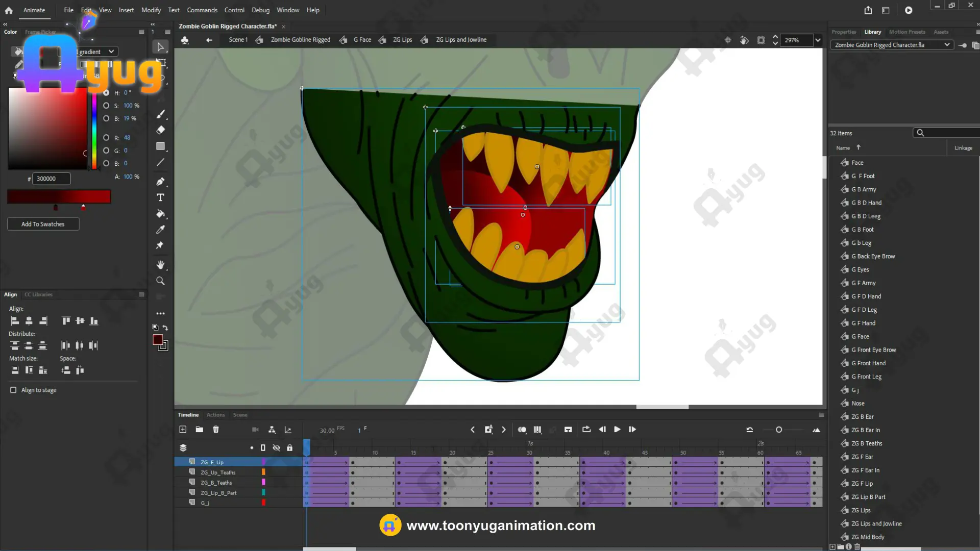Toggle the loop playback icon
The width and height of the screenshot is (980, 551).
click(x=586, y=430)
